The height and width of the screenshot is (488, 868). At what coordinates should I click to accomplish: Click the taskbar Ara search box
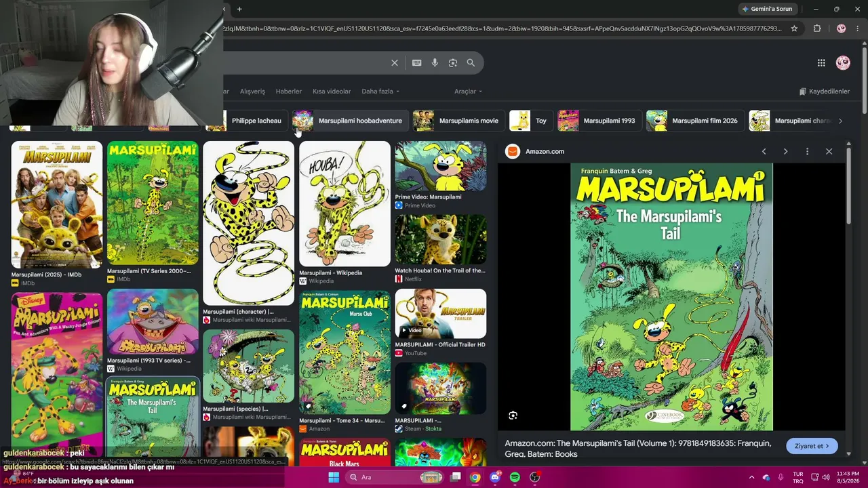[396, 477]
